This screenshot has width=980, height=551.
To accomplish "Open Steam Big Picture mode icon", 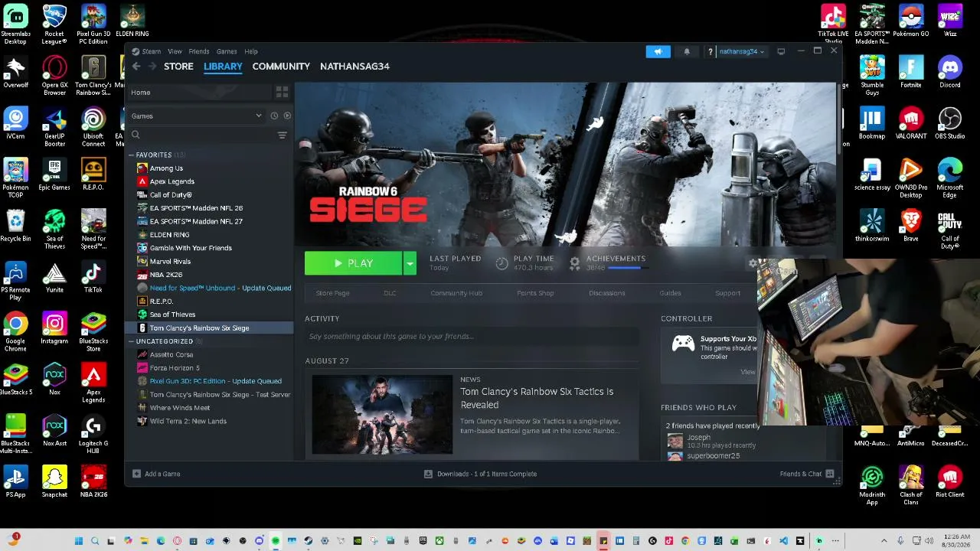I will pos(781,51).
